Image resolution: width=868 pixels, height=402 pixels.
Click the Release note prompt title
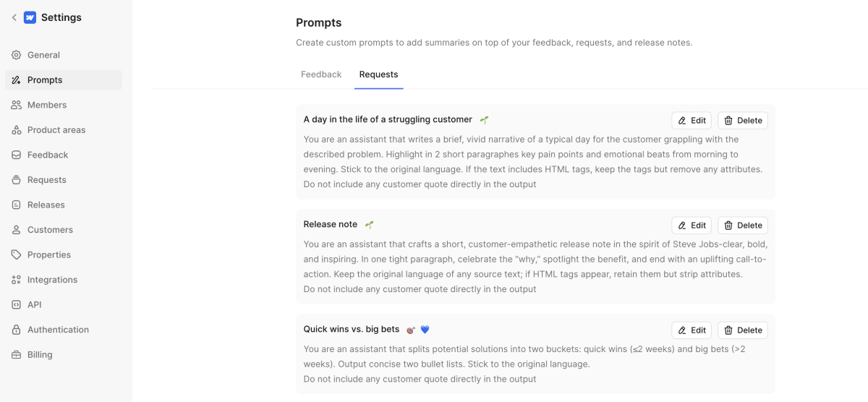331,224
